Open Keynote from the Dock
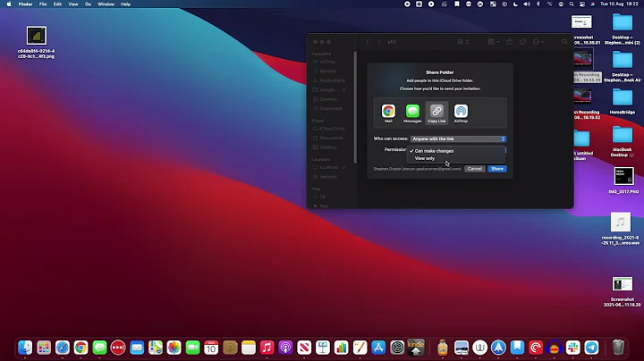644x361 pixels. 323,348
